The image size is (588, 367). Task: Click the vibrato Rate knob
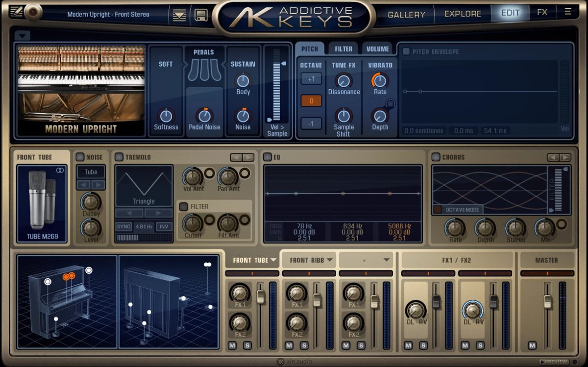coord(380,80)
